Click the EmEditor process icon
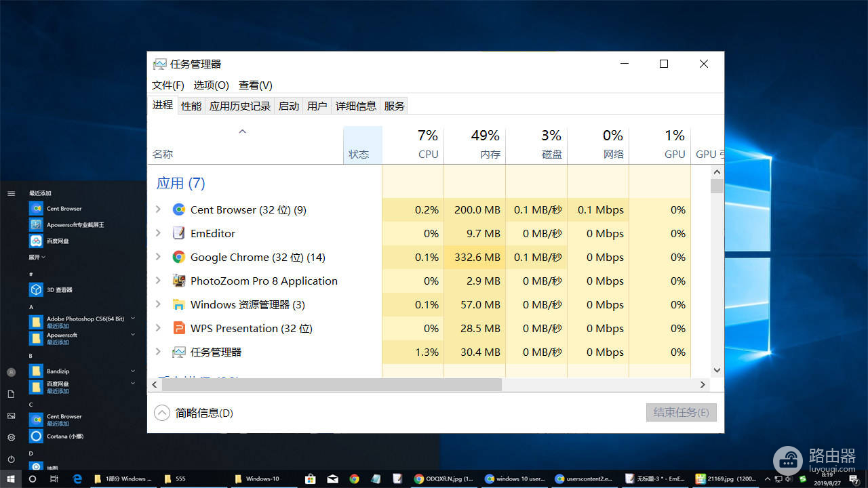 [179, 233]
